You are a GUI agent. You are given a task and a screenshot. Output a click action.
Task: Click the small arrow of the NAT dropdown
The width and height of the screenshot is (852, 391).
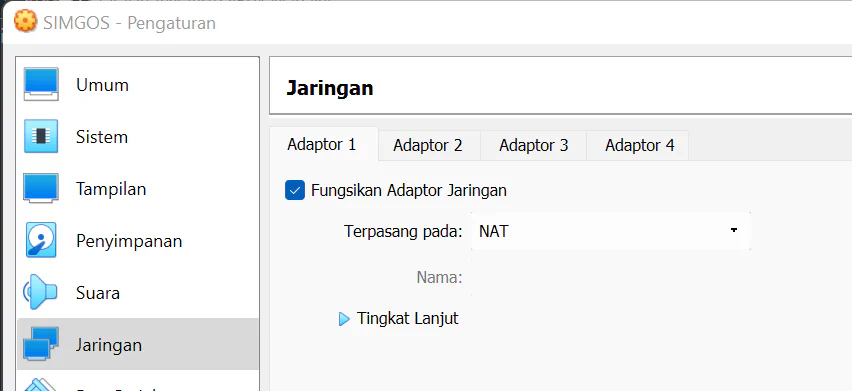pos(734,230)
